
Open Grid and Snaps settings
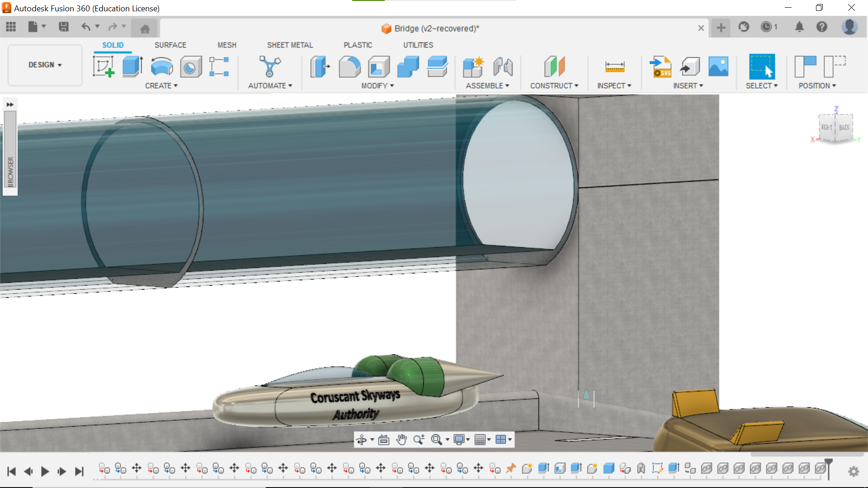[x=482, y=439]
